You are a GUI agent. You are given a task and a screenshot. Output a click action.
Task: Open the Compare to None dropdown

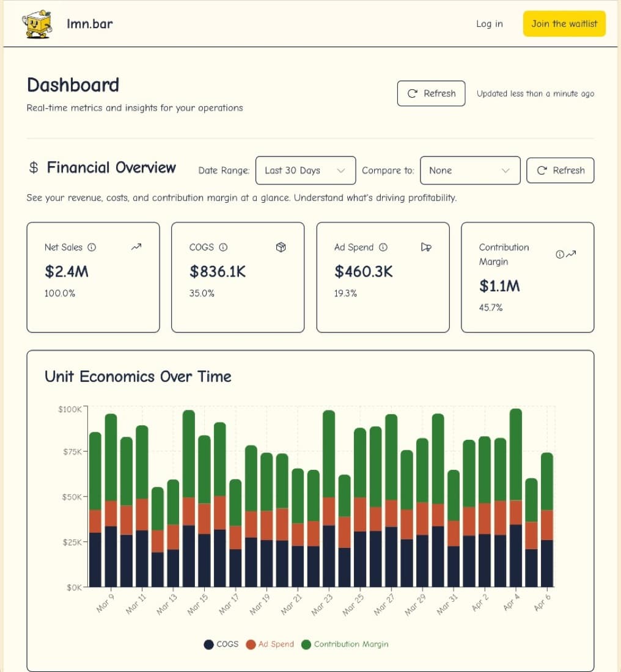click(470, 170)
